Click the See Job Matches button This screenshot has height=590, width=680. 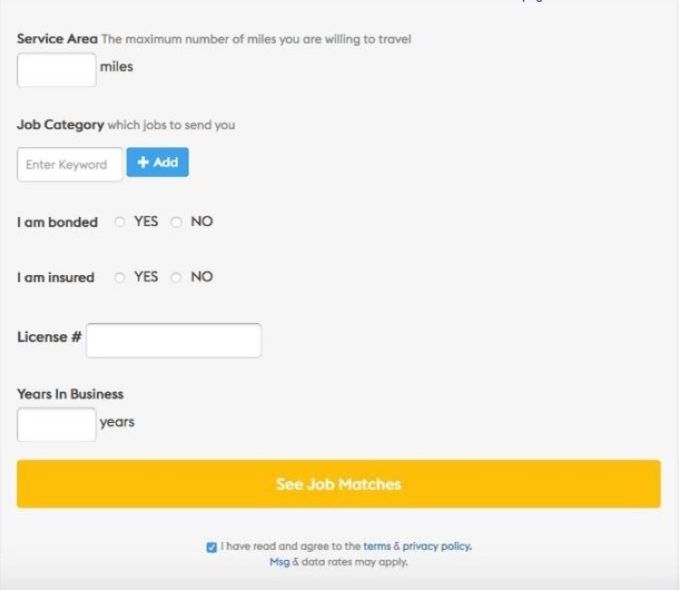coord(338,484)
